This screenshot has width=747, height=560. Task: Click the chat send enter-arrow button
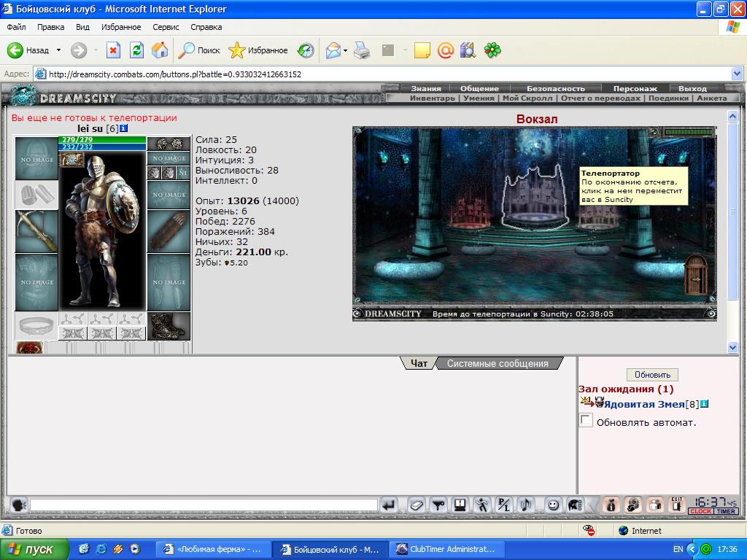pyautogui.click(x=389, y=505)
